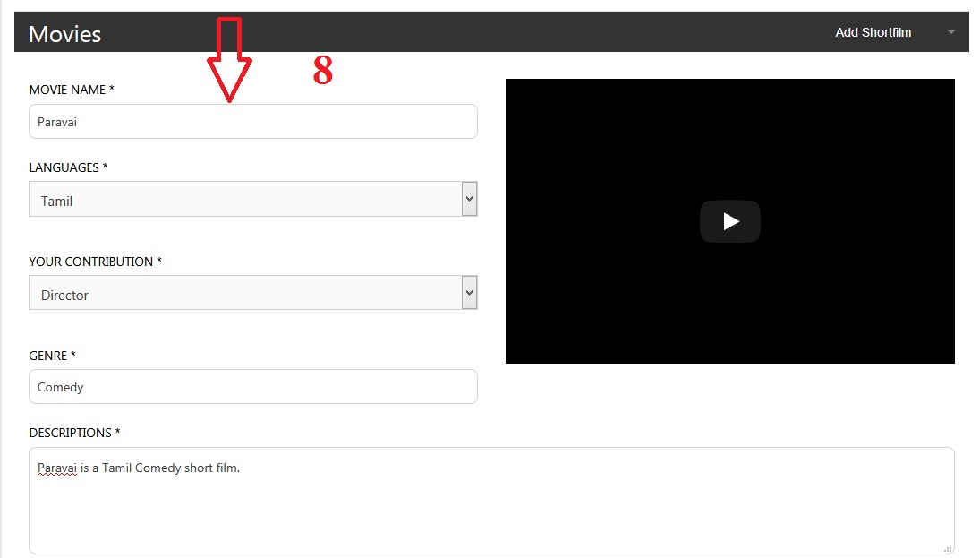The image size is (980, 558).
Task: Click the DESCRIPTIONS field label
Action: pos(74,433)
